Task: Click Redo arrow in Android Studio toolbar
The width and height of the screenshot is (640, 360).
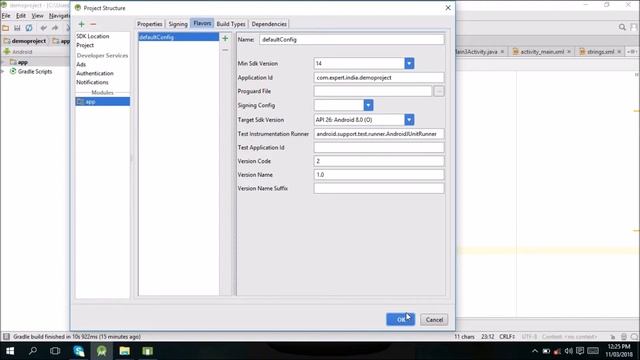Action: coord(55,28)
